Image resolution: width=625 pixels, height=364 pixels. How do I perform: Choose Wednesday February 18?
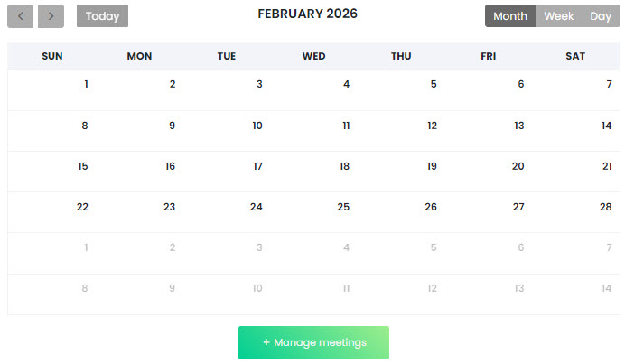(344, 166)
